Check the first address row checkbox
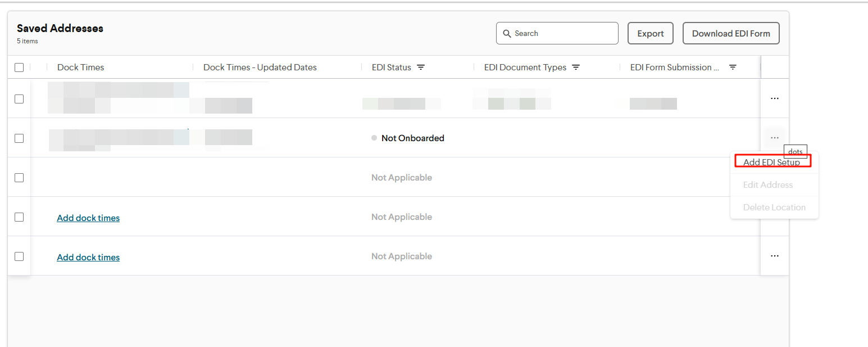Viewport: 868px width, 347px height. pyautogui.click(x=19, y=99)
